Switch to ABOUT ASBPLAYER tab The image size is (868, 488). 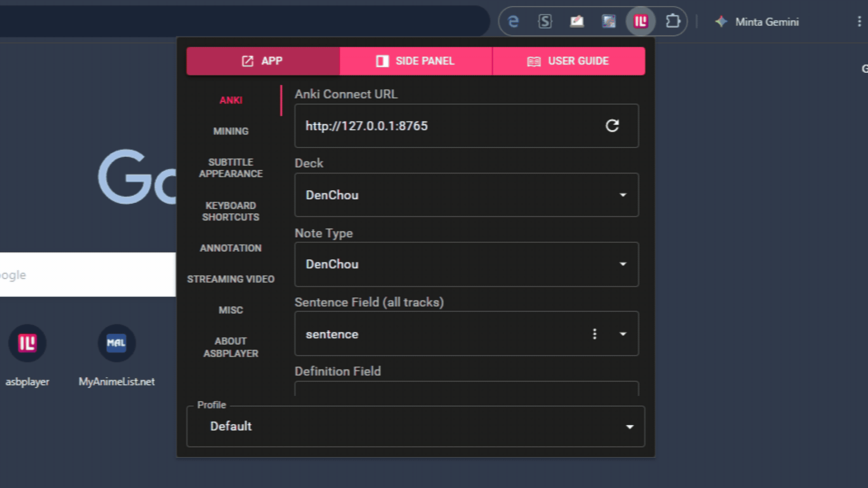tap(231, 347)
